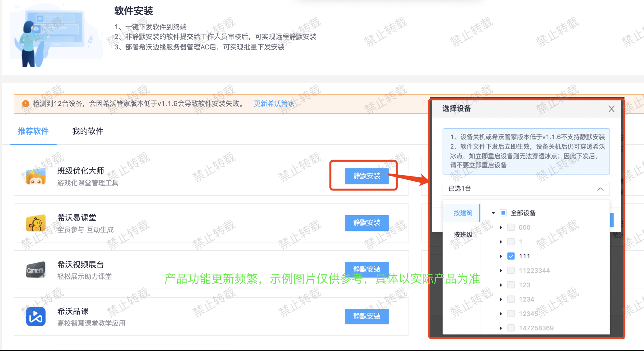Image resolution: width=644 pixels, height=351 pixels.
Task: Click the 11223344 tree label
Action: (x=534, y=270)
